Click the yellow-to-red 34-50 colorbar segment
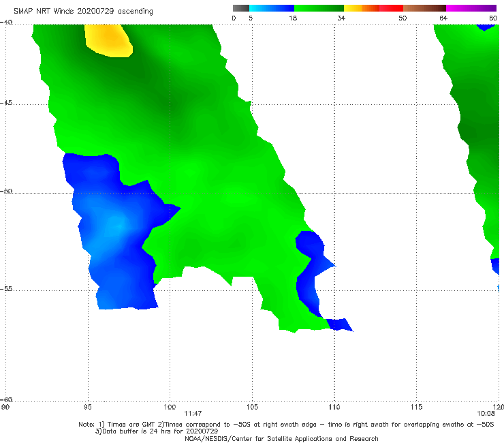Image resolution: width=504 pixels, height=443 pixels. coord(373,8)
